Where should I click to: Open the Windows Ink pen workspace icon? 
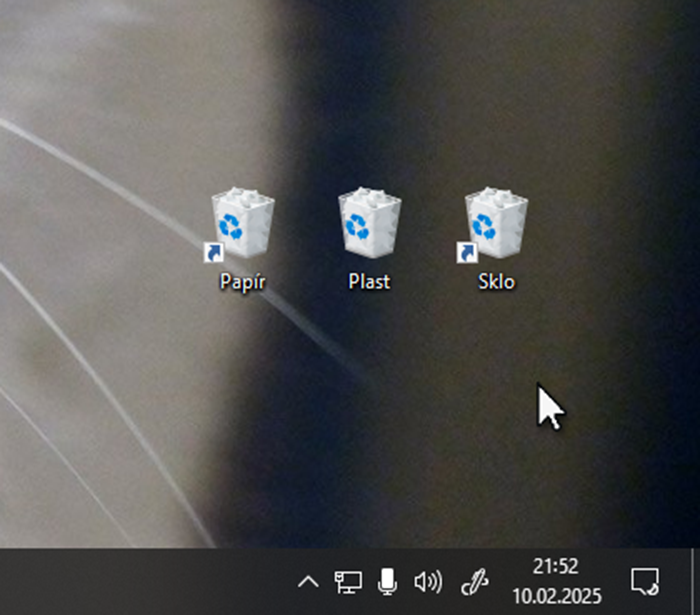475,582
